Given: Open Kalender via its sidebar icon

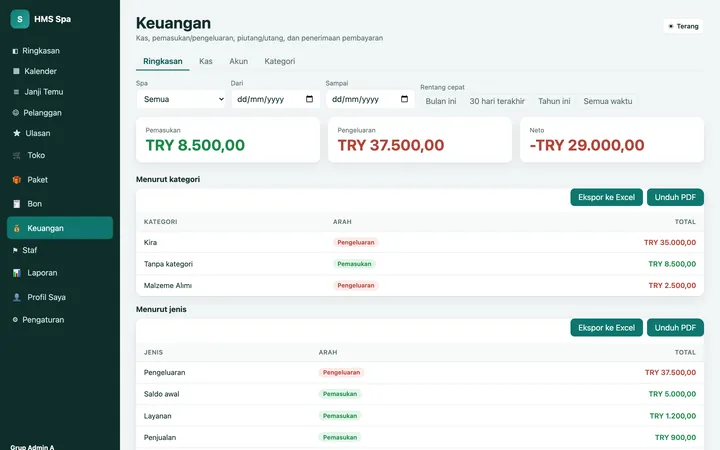Looking at the screenshot, I should (16, 71).
